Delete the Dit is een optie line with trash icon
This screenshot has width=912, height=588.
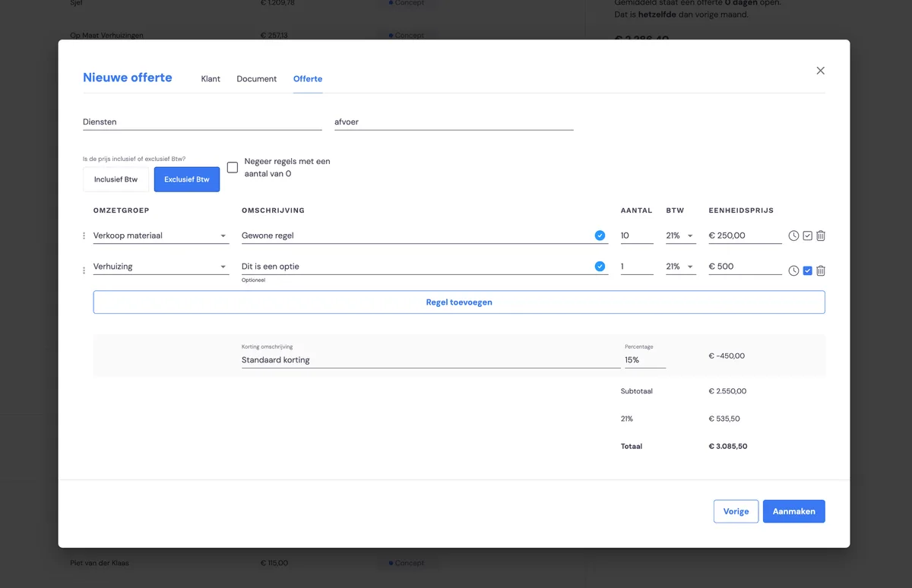click(821, 270)
